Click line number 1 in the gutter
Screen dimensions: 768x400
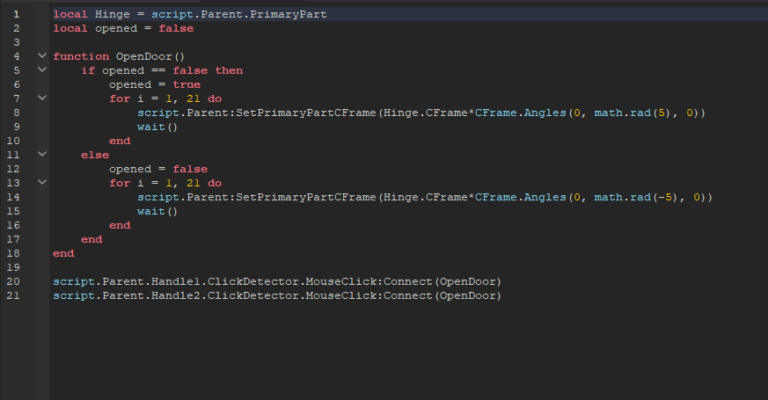pyautogui.click(x=15, y=15)
